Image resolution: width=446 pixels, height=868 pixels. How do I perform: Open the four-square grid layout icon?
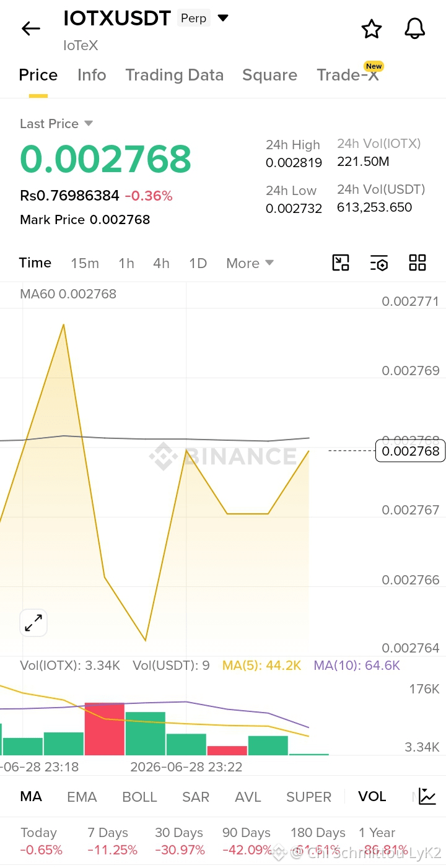tap(418, 263)
